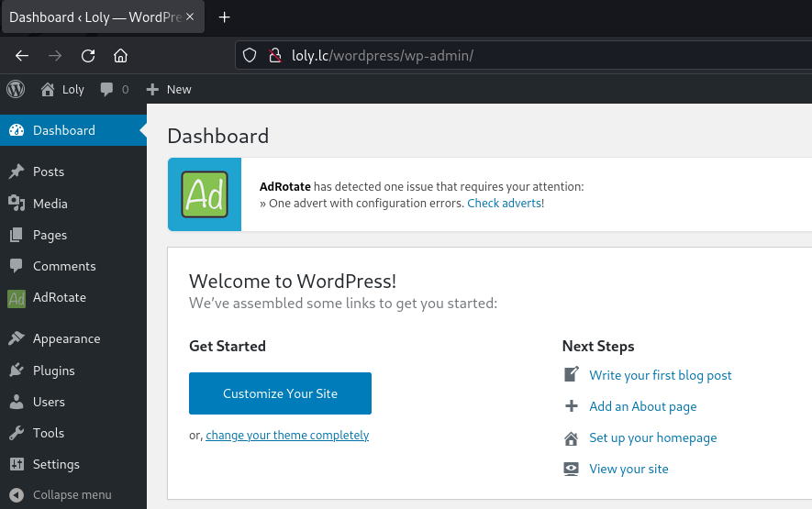
Task: Click the Get Started heading
Action: pos(228,346)
